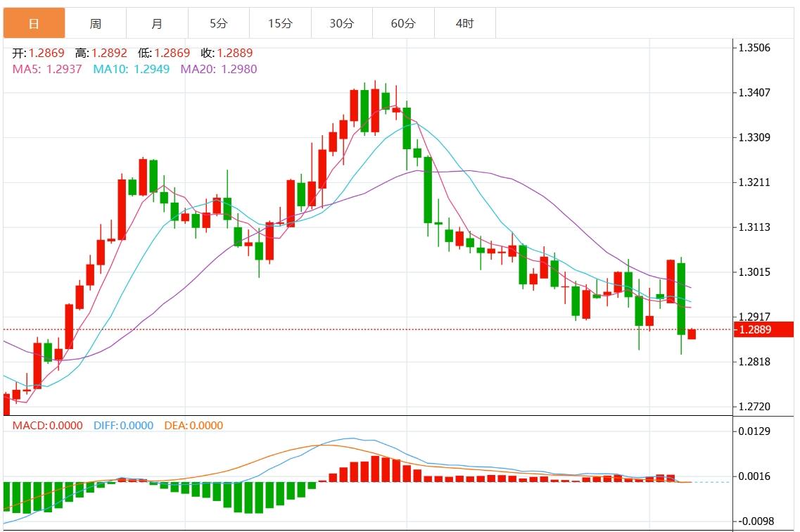Click the 0.0129 MACD axis label
This screenshot has width=800, height=532.
tap(754, 431)
